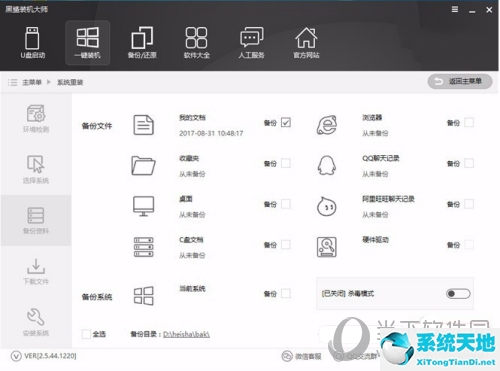500x371 pixels.
Task: Click 系统重装 breadcrumb
Action: pyautogui.click(x=70, y=82)
